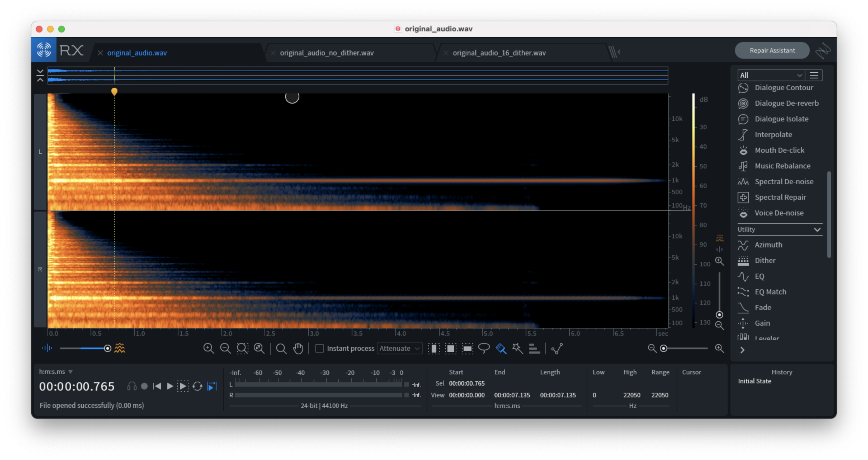This screenshot has width=868, height=460.
Task: Rewind to the beginning
Action: pos(157,386)
